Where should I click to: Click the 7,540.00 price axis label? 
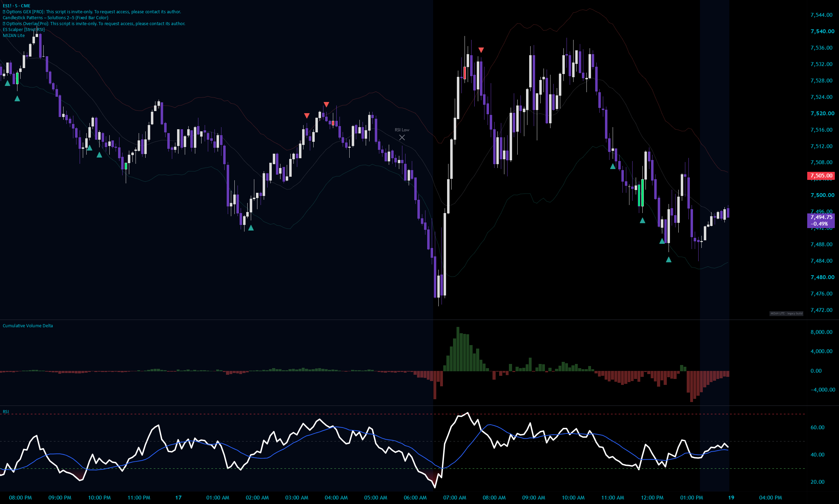point(822,31)
